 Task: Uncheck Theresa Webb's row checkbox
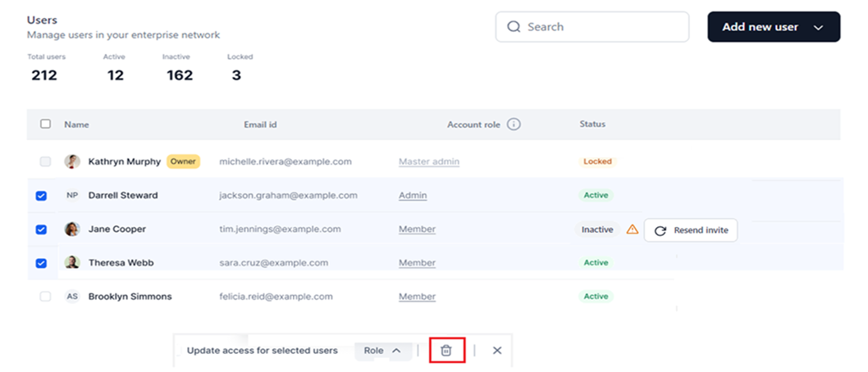pos(41,263)
